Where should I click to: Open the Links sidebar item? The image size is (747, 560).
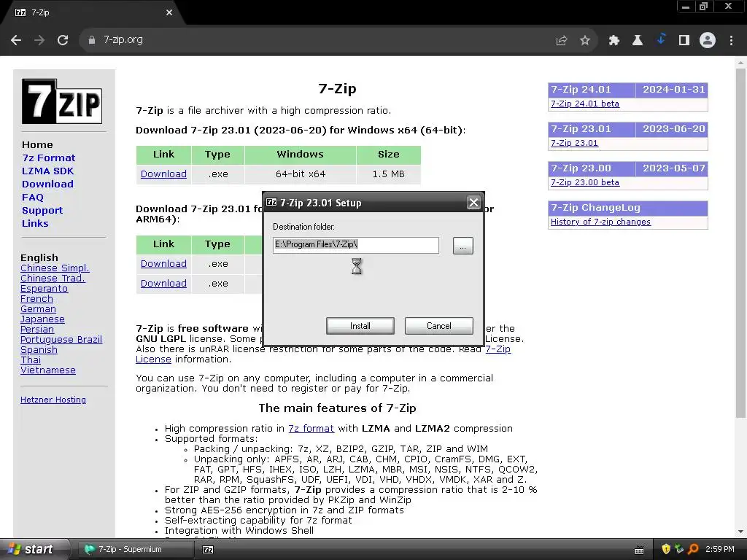click(x=35, y=223)
